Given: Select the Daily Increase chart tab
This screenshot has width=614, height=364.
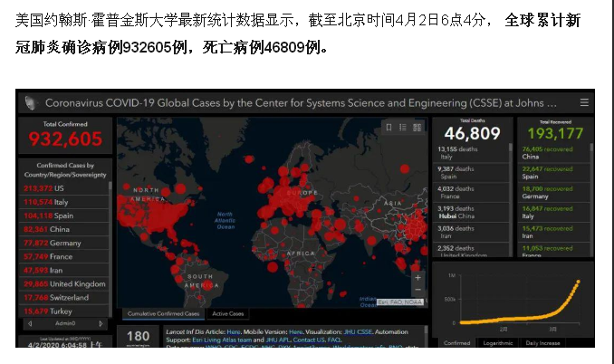Looking at the screenshot, I should [542, 343].
